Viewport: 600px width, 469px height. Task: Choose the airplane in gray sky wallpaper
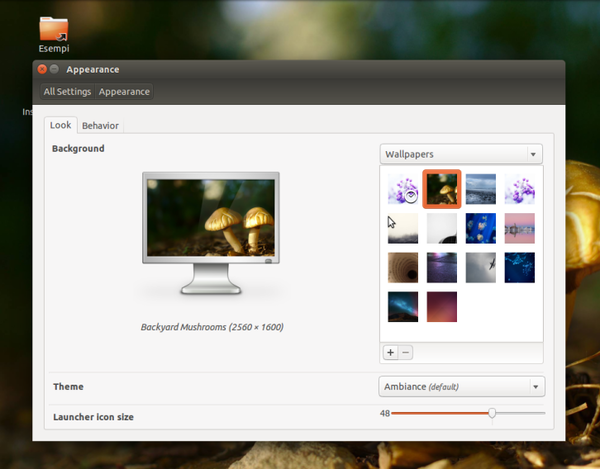pos(480,267)
